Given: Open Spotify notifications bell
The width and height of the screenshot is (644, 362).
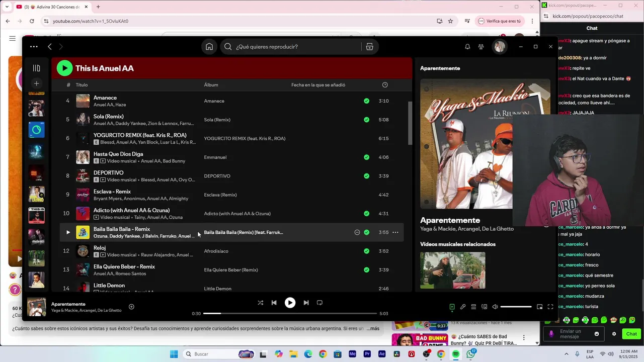Looking at the screenshot, I should tap(467, 47).
